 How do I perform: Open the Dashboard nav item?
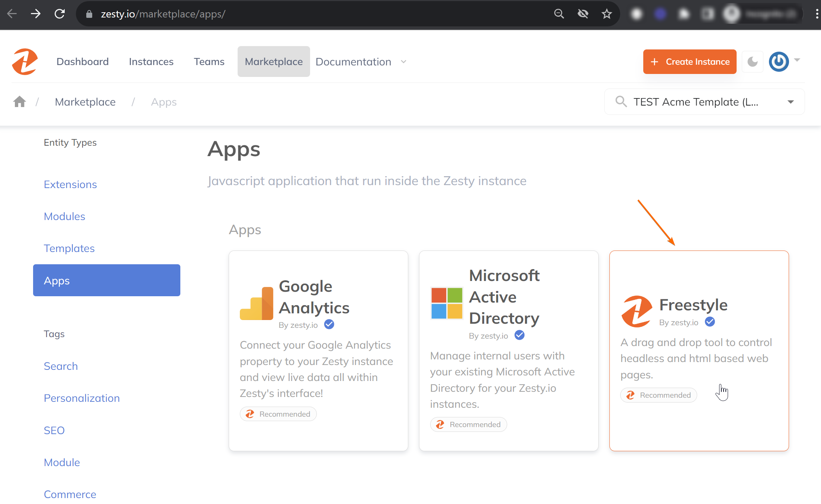click(x=83, y=62)
